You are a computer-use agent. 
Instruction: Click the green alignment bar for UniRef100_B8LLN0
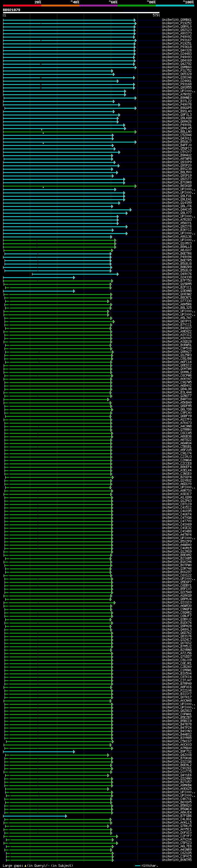coord(70,132)
